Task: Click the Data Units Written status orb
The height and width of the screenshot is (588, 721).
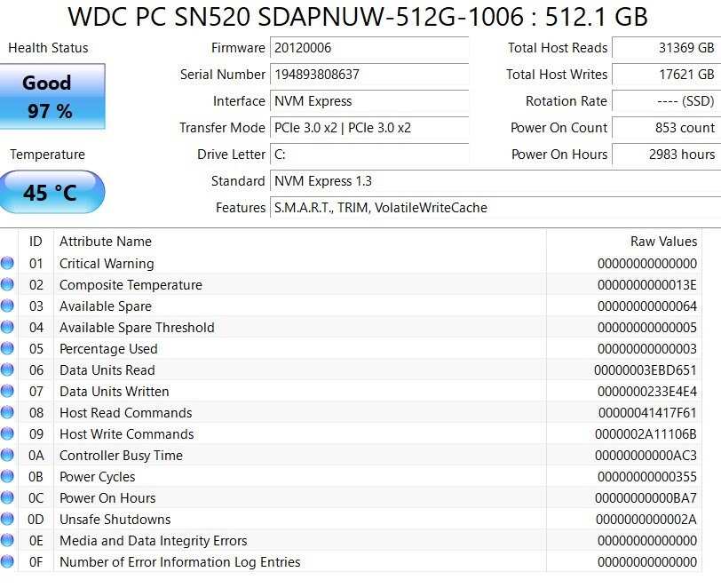Action: pos(7,391)
